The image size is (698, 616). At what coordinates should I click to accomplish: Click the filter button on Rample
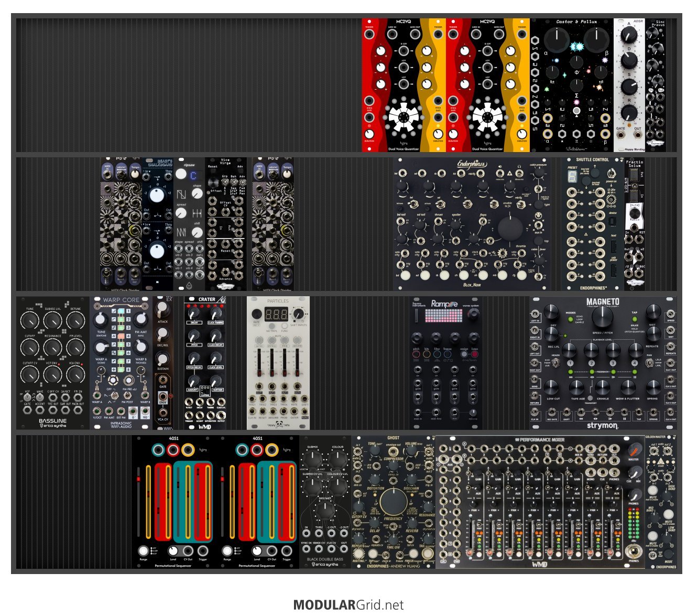(437, 355)
